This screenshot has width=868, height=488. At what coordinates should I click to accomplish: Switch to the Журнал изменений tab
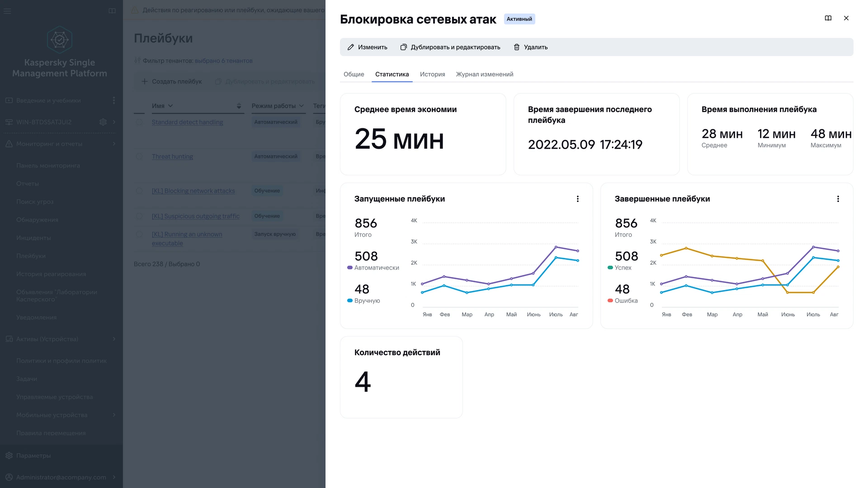point(485,74)
